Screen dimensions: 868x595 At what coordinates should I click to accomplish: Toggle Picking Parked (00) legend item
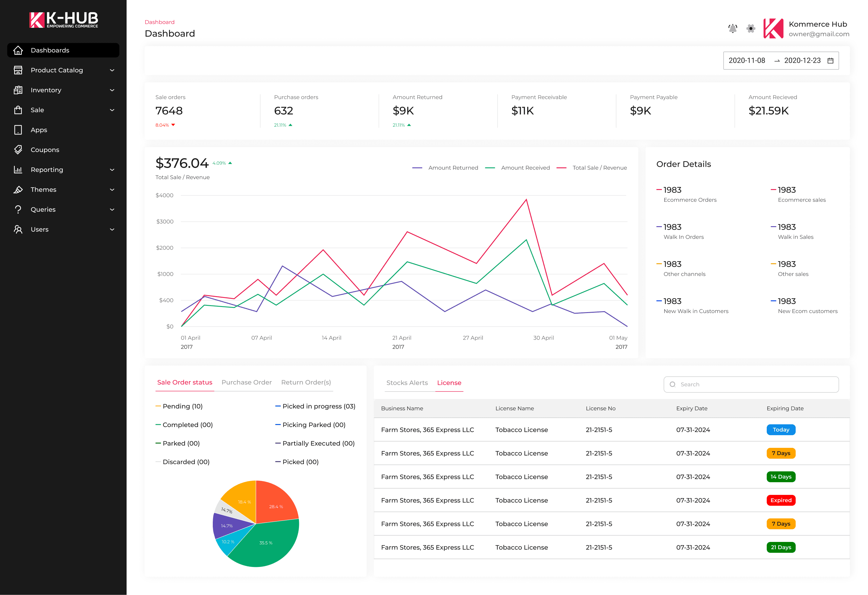click(x=310, y=425)
